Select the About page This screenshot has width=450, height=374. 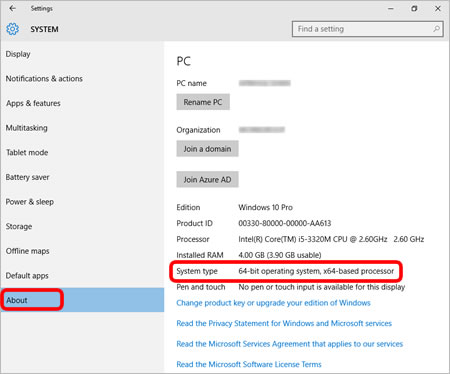coord(82,300)
